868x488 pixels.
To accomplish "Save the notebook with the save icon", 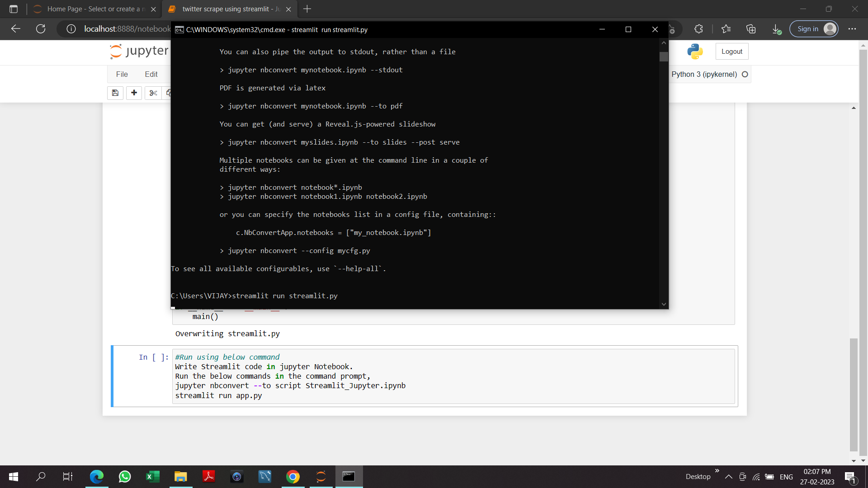I will point(115,93).
